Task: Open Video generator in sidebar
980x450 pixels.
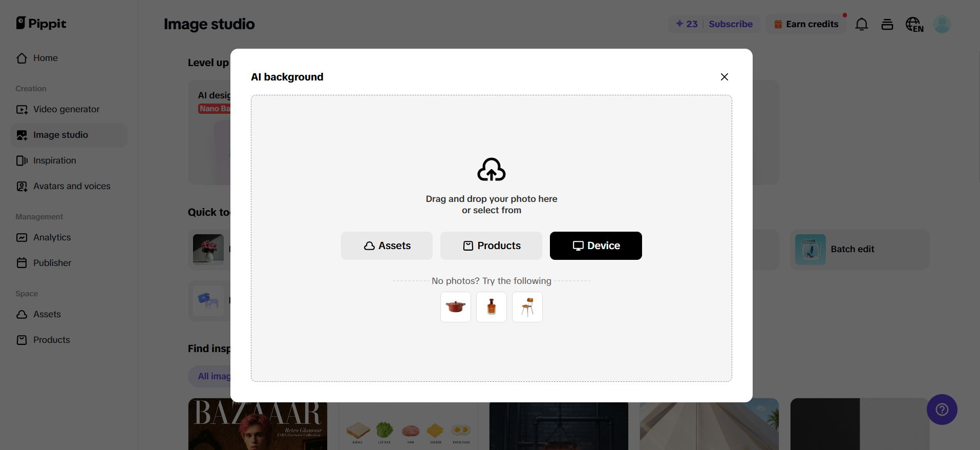Action: pyautogui.click(x=69, y=109)
